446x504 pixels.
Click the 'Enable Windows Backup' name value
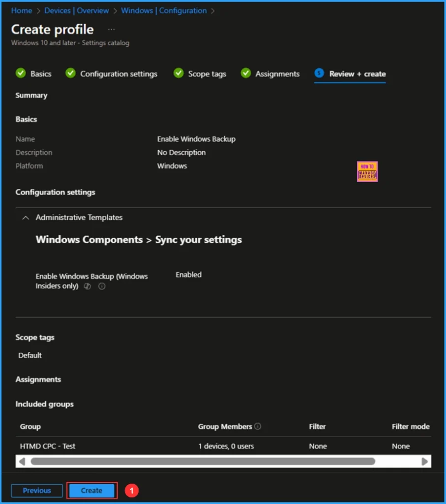tap(196, 139)
